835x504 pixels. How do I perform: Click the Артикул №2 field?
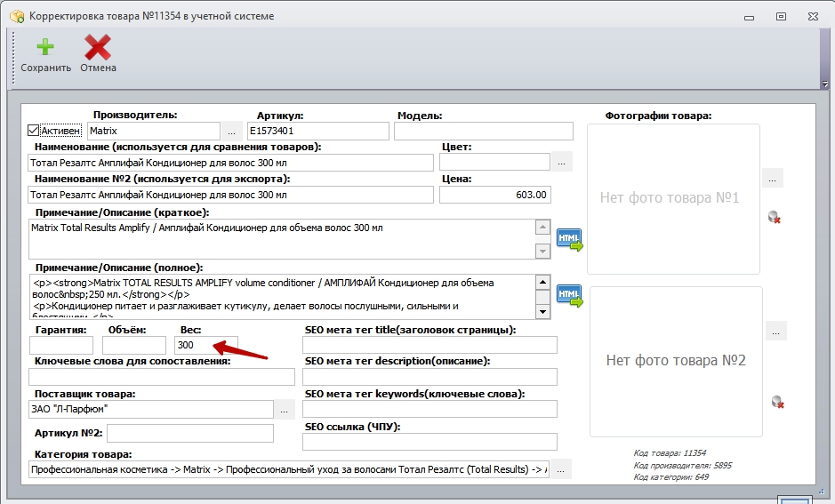click(x=190, y=433)
